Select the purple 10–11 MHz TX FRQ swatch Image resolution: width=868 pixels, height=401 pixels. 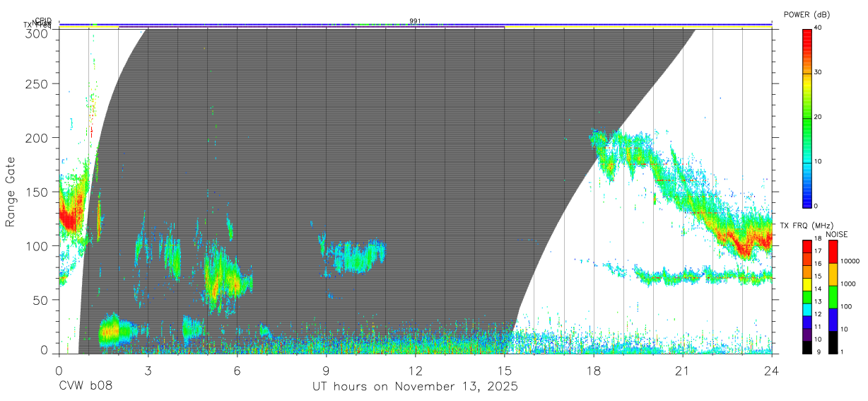tap(807, 335)
